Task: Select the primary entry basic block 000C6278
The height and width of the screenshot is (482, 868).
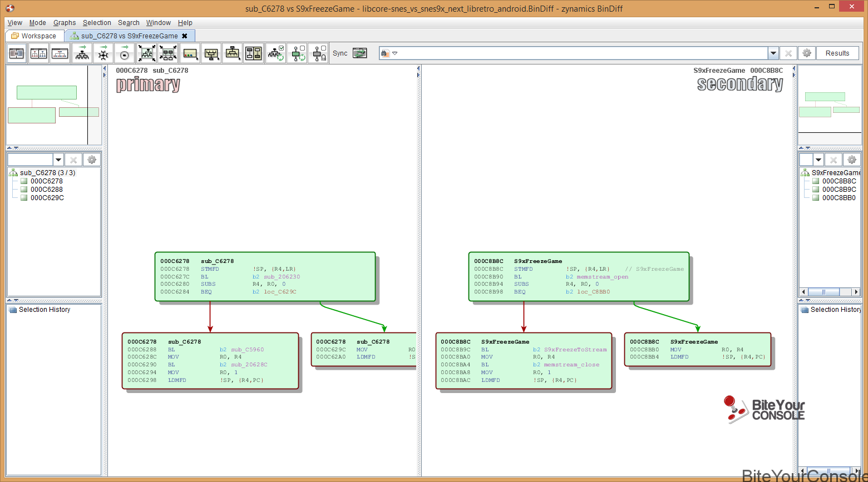Action: pos(265,277)
